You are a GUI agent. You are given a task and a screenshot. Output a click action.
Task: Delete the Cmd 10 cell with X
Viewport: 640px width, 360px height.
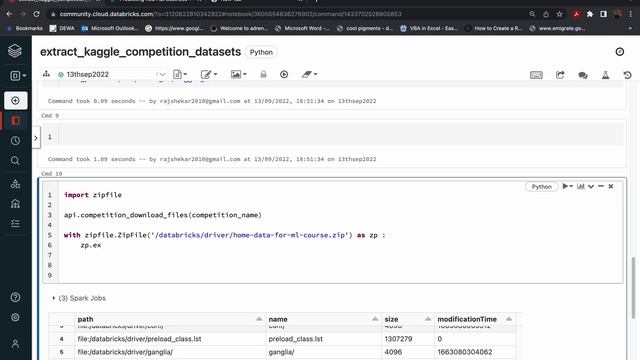point(611,186)
